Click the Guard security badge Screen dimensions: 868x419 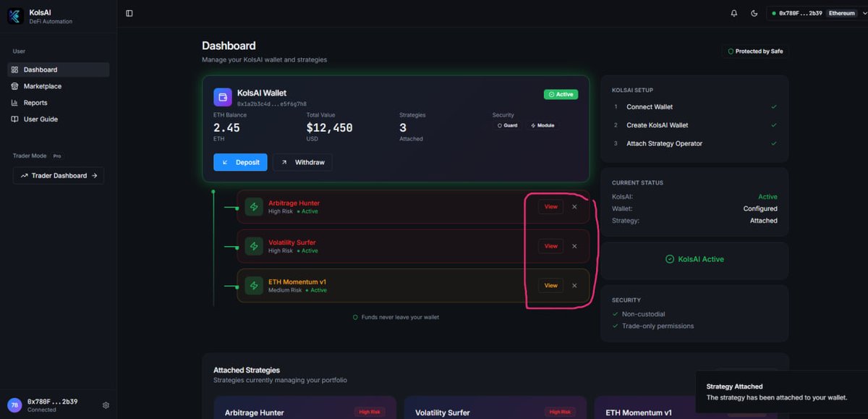pyautogui.click(x=507, y=125)
